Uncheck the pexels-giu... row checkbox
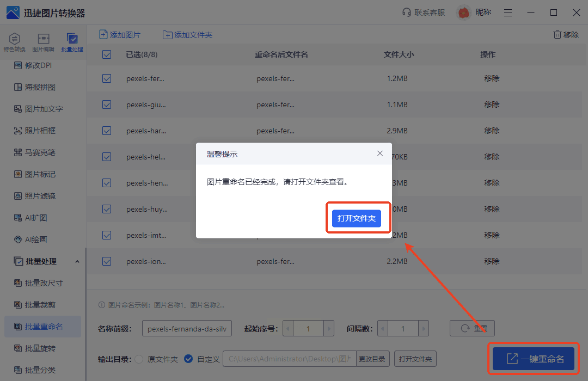 coord(107,105)
